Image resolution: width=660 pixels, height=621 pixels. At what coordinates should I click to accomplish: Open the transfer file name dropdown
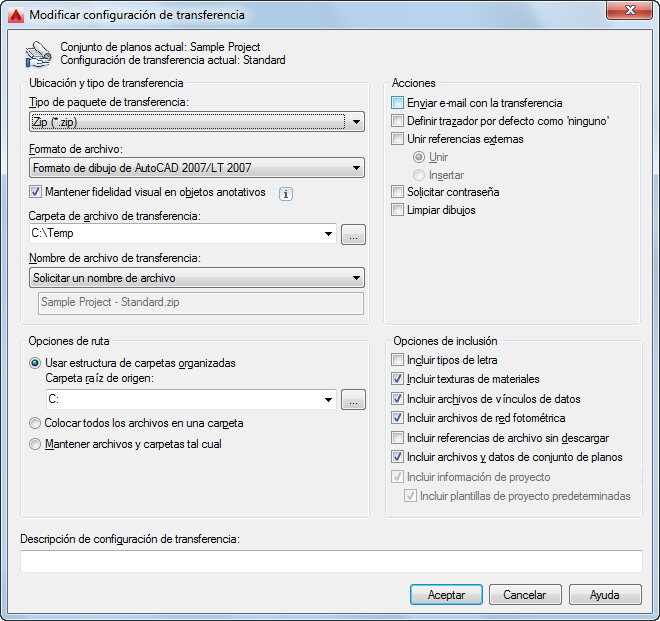tap(197, 278)
